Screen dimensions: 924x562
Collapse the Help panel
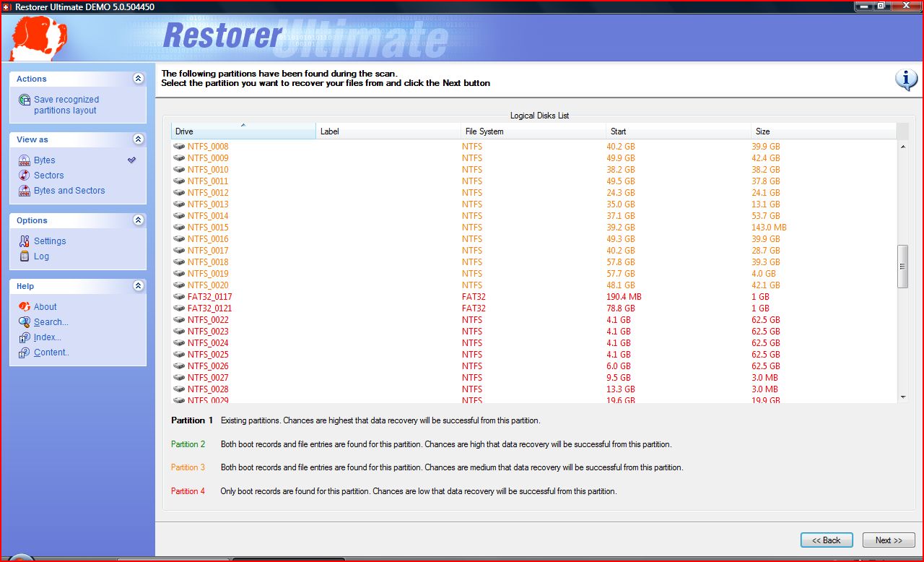pos(139,286)
